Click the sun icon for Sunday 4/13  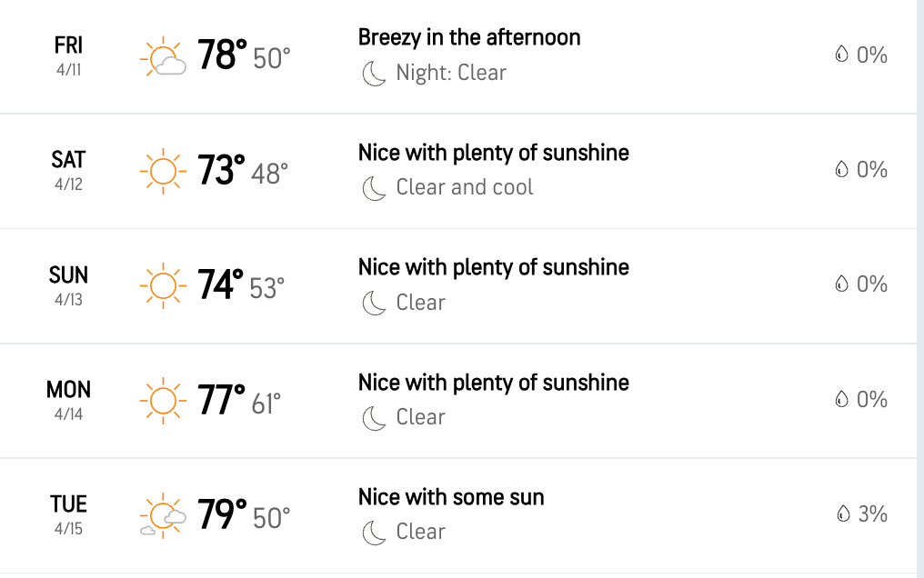(163, 286)
